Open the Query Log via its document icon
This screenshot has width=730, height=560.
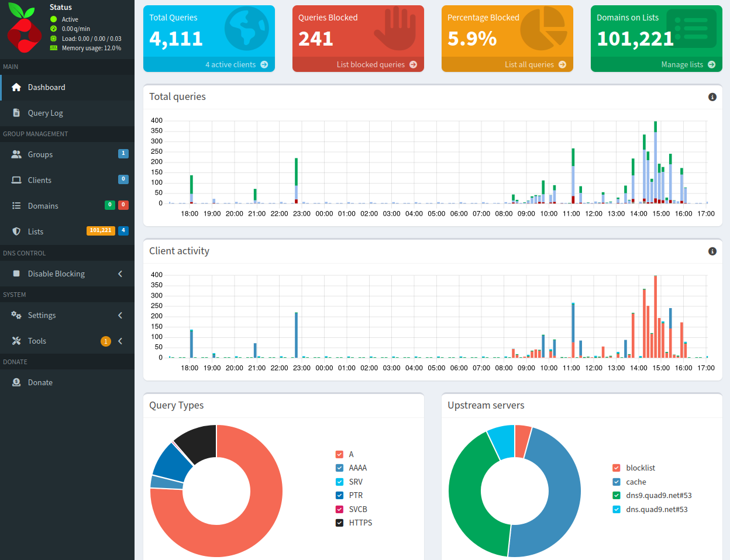[16, 113]
